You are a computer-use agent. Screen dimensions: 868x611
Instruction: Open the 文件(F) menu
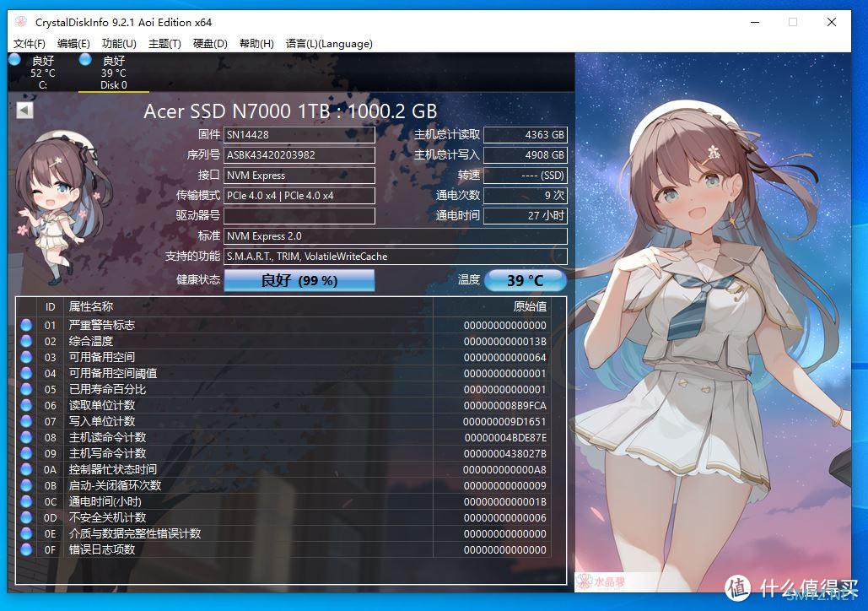pyautogui.click(x=29, y=44)
